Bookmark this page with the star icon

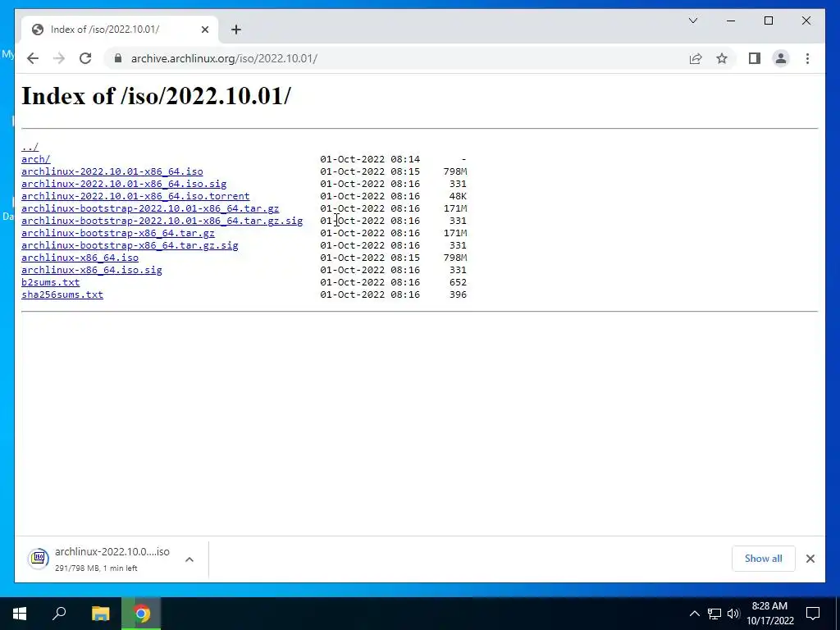tap(722, 58)
